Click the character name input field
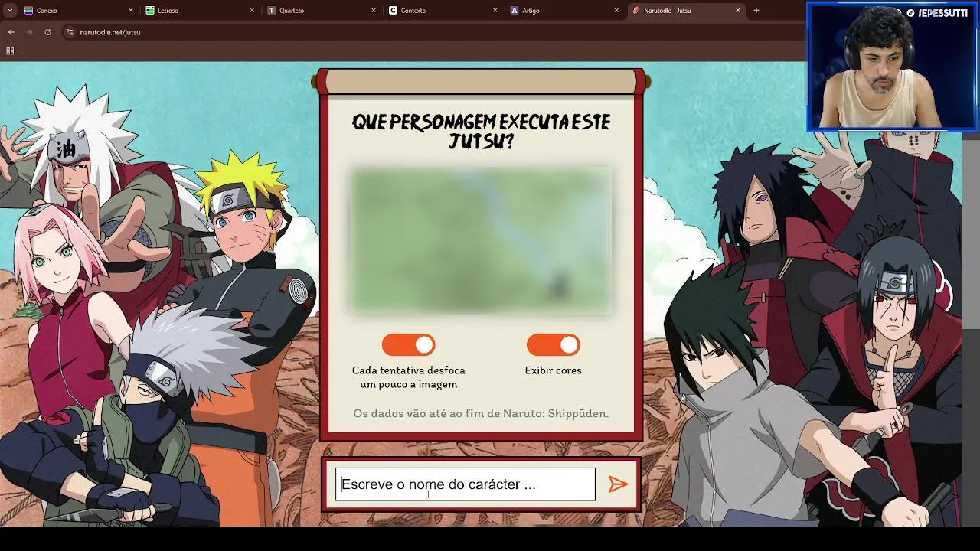The image size is (980, 551). pos(465,484)
